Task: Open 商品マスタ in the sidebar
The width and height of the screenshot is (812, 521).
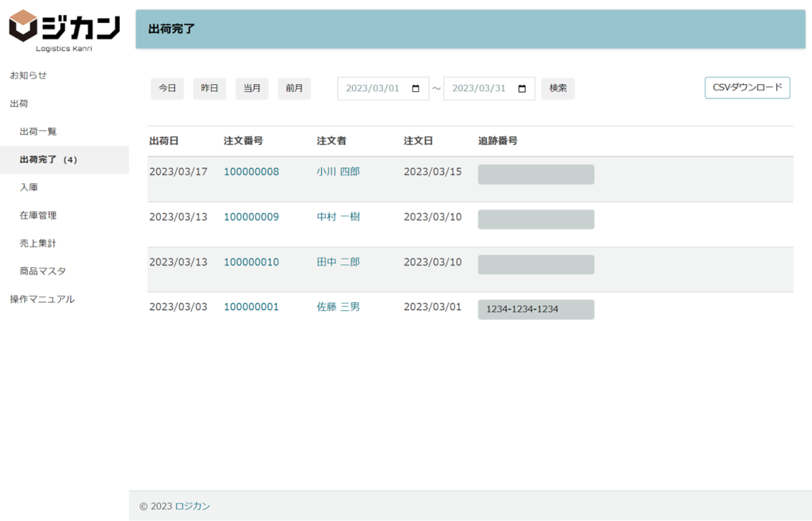Action: coord(43,271)
